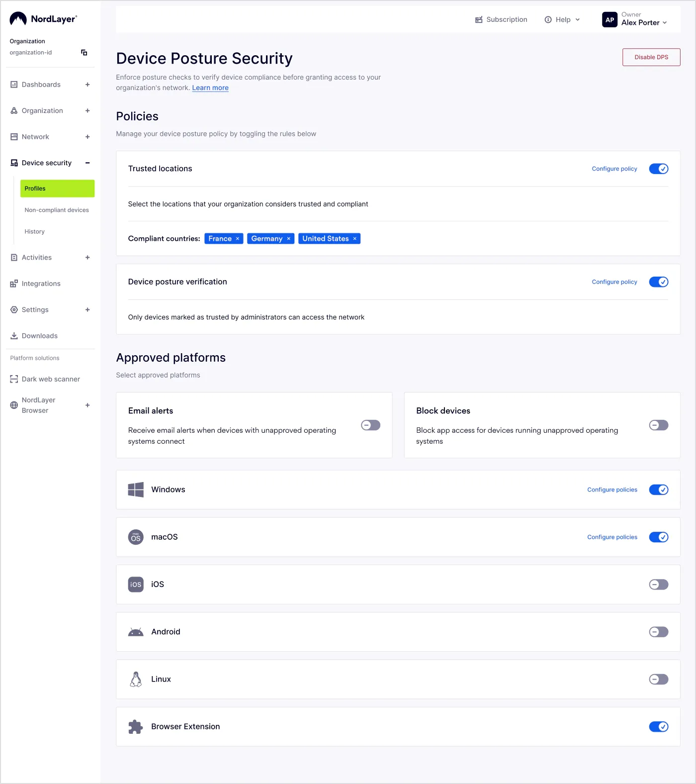Go to the Downloads section
696x784 pixels.
(x=39, y=336)
